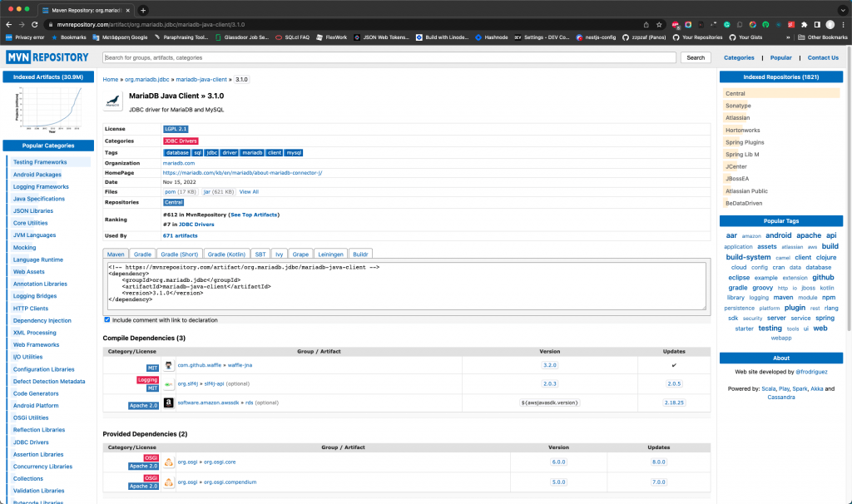Click the MVN Repository logo
The height and width of the screenshot is (504, 852).
point(47,57)
